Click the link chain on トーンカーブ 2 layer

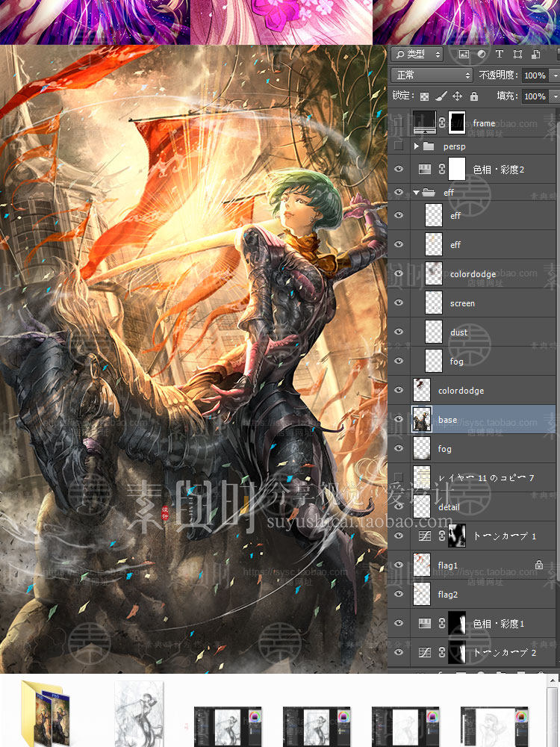[x=442, y=652]
